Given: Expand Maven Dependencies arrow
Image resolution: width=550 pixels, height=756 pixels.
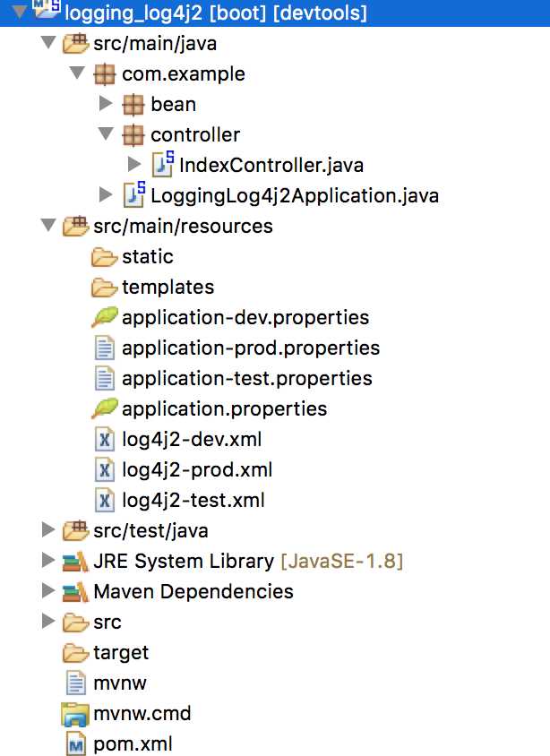Looking at the screenshot, I should click(48, 590).
